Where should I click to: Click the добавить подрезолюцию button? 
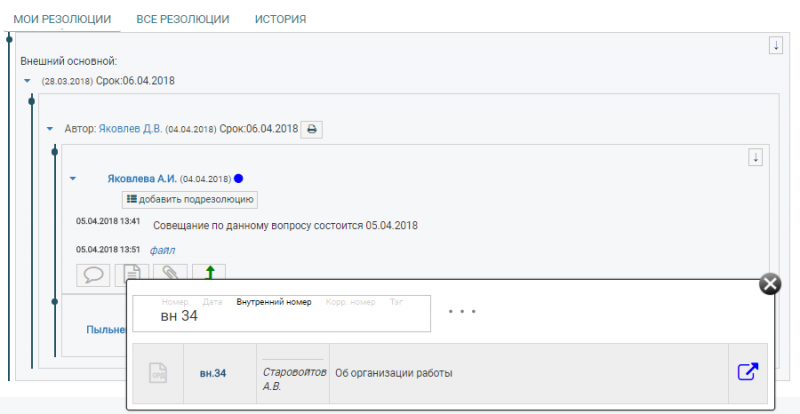point(190,199)
